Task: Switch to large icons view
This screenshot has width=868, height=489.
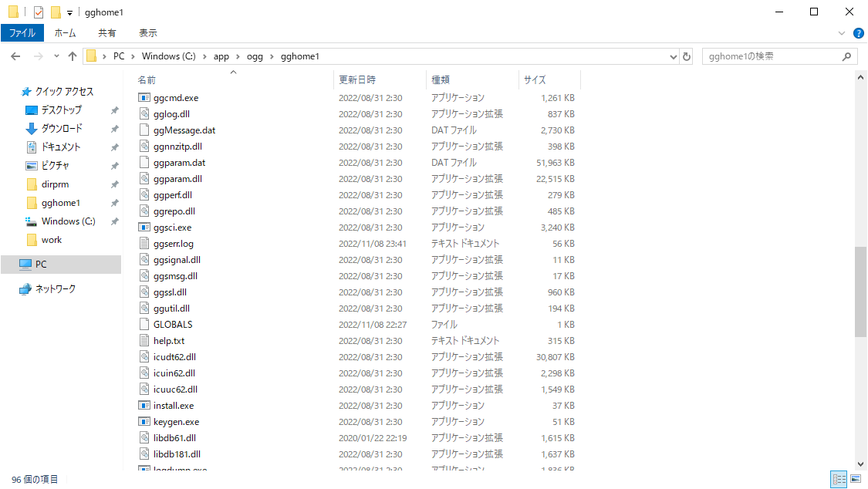Action: pyautogui.click(x=856, y=479)
